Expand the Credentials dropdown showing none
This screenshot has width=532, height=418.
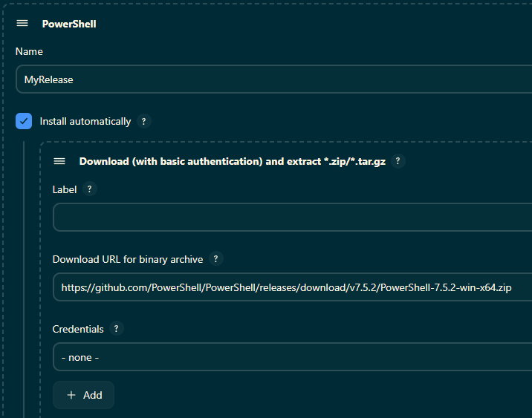tap(290, 357)
